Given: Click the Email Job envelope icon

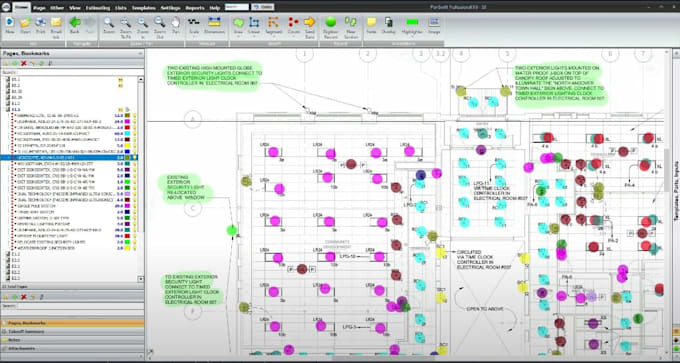Looking at the screenshot, I should point(56,22).
